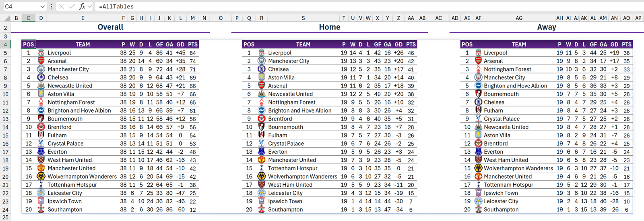Click the Cancel X icon in formula bar
Image resolution: width=644 pixels, height=221 pixels.
[61, 6]
